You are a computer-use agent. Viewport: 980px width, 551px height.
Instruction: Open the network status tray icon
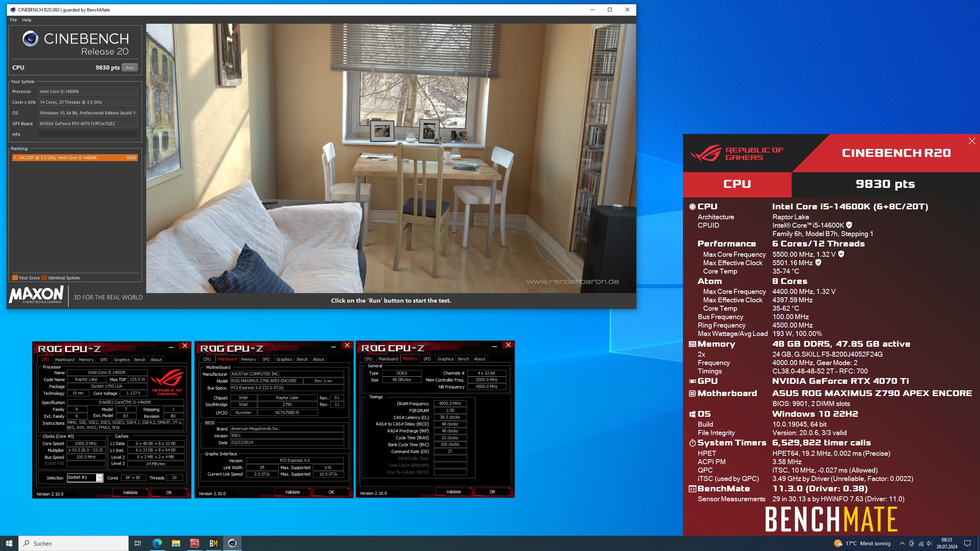(x=921, y=543)
